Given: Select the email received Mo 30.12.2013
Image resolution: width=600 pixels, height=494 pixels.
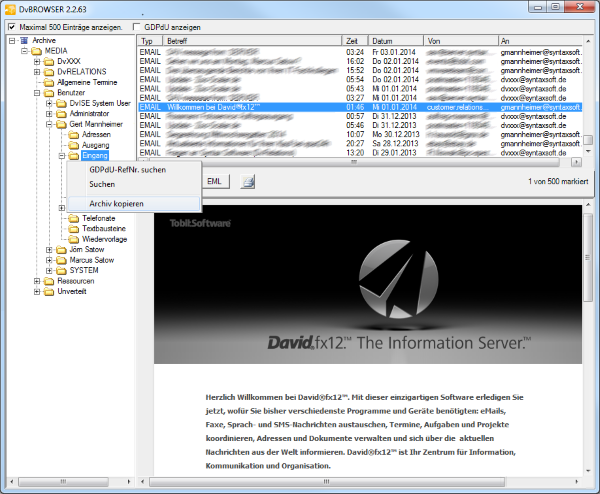Looking at the screenshot, I should (360, 134).
